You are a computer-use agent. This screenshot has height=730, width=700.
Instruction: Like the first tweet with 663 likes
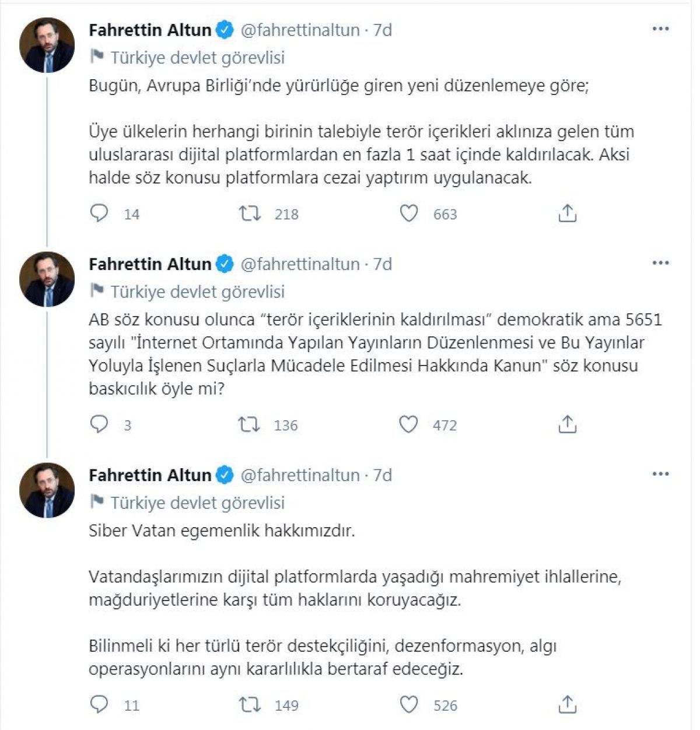(409, 213)
